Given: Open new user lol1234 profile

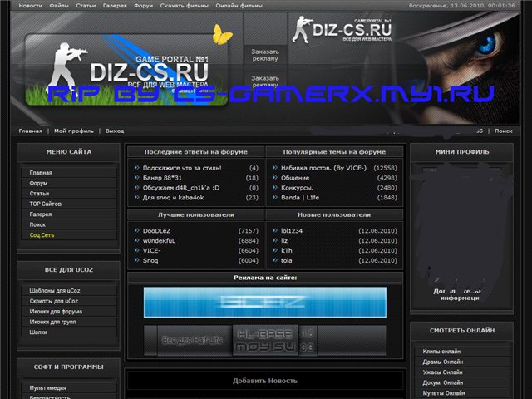Looking at the screenshot, I should pos(292,231).
